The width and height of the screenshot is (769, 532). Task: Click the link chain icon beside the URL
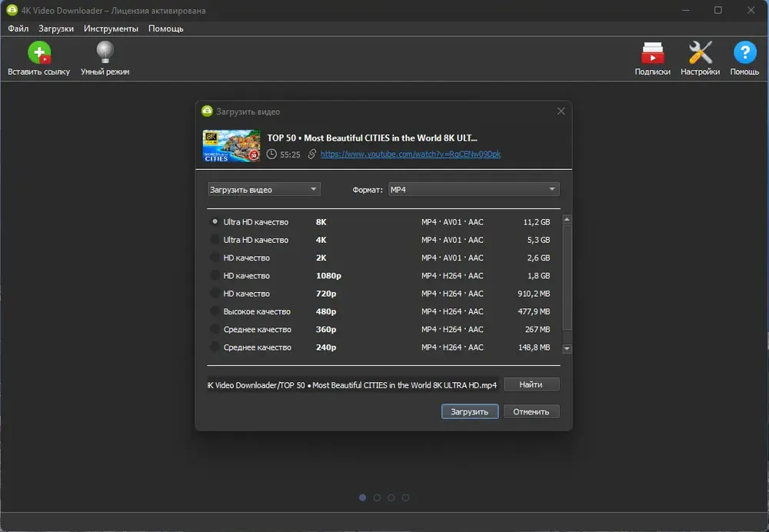312,154
